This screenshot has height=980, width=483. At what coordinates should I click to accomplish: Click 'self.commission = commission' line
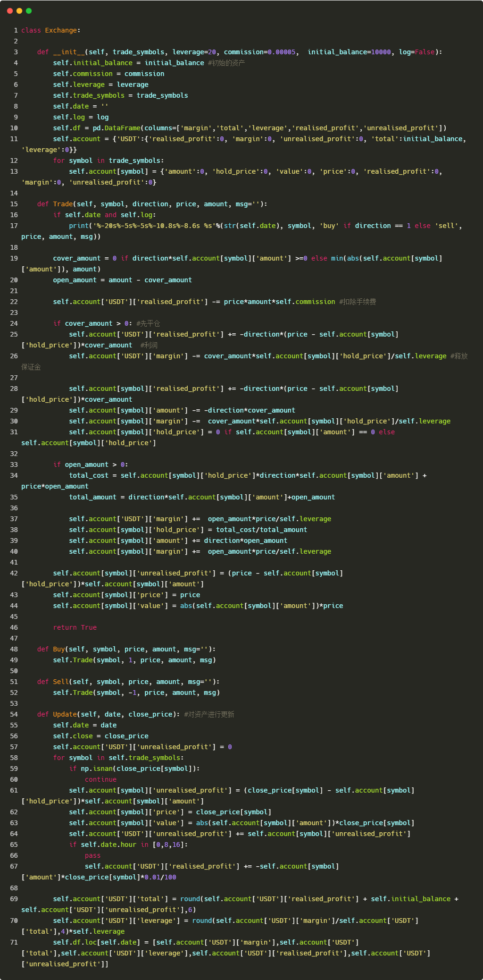click(108, 74)
